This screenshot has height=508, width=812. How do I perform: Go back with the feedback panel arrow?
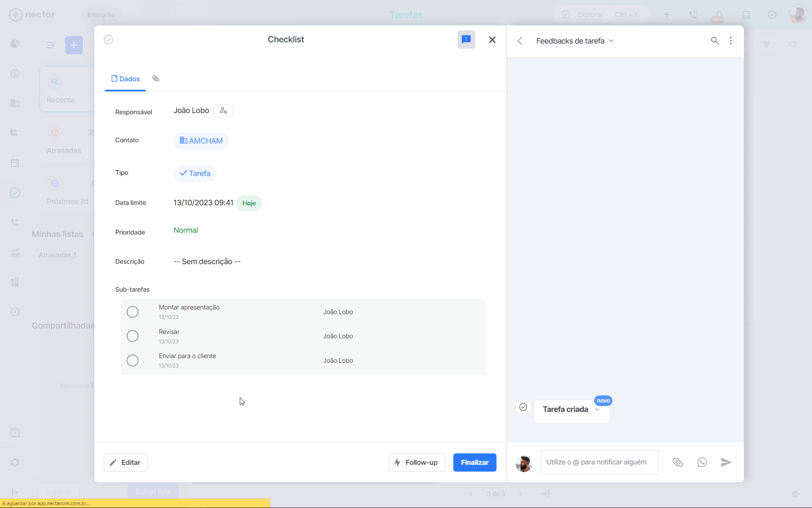[x=520, y=41]
